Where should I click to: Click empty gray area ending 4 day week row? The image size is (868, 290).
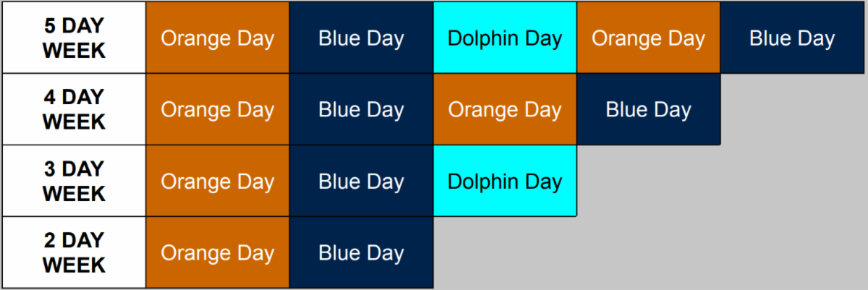click(793, 109)
